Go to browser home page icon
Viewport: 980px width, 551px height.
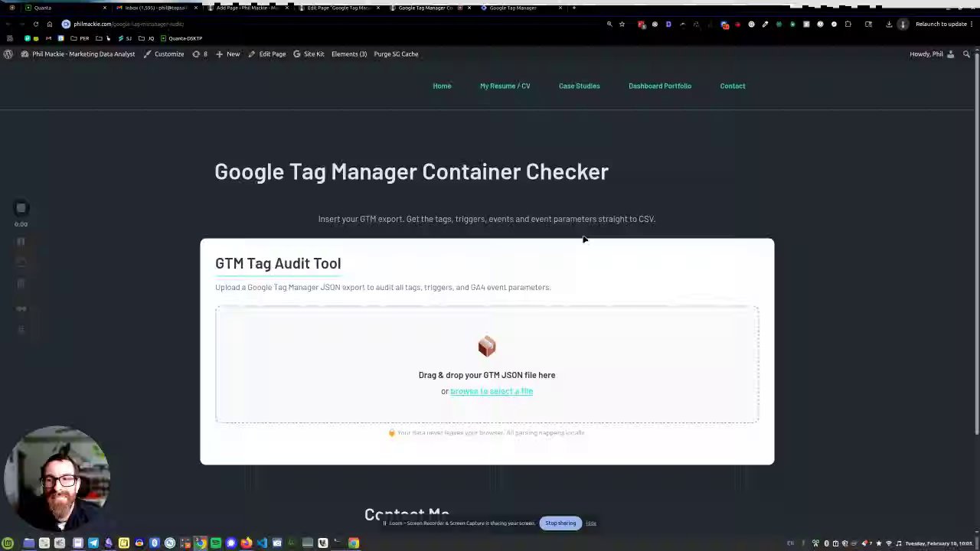tap(50, 24)
